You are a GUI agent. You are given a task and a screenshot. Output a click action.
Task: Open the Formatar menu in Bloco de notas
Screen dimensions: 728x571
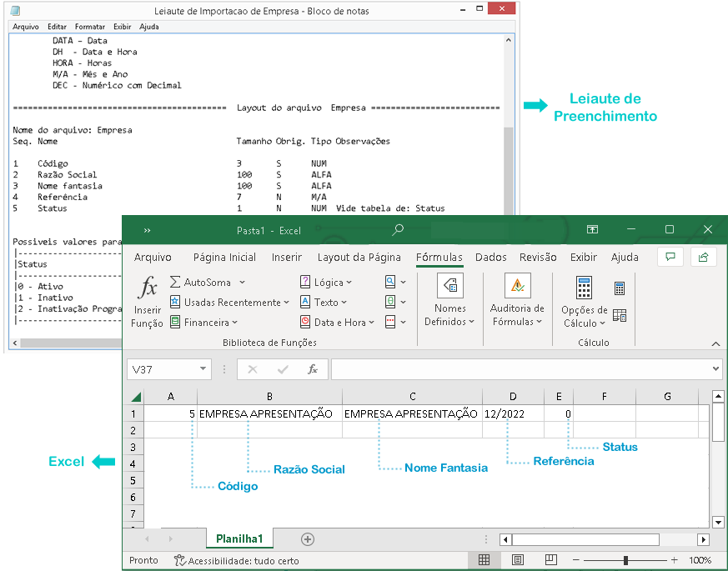(x=89, y=27)
